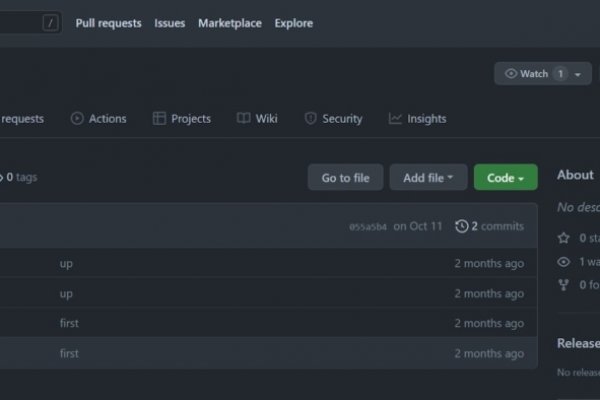This screenshot has width=600, height=400.
Task: Expand the Add file dropdown
Action: (x=428, y=178)
